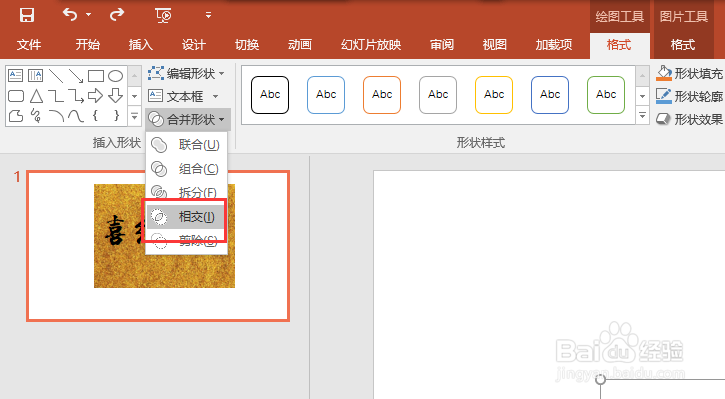Switch to the 幻灯片放映 ribbon tab

coord(371,44)
